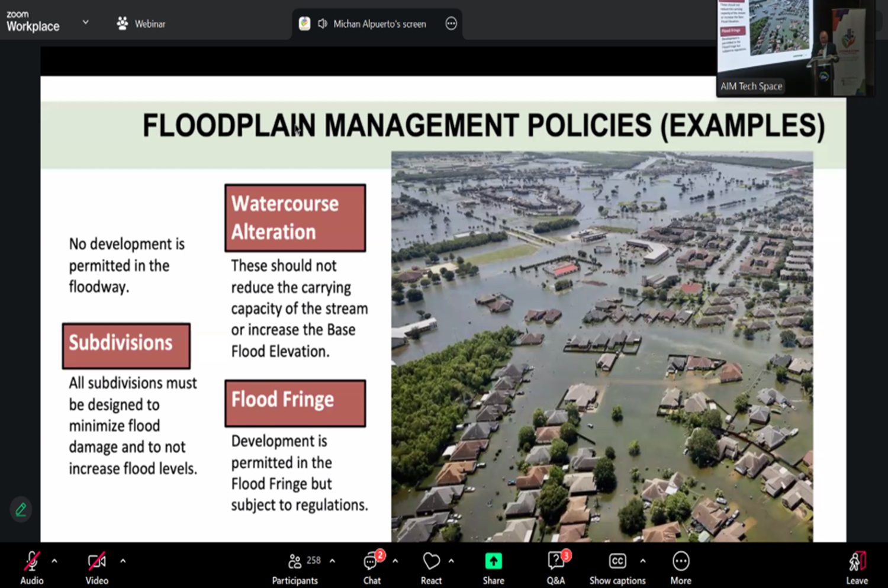888x588 pixels.
Task: Turn on Video camera
Action: [x=96, y=561]
